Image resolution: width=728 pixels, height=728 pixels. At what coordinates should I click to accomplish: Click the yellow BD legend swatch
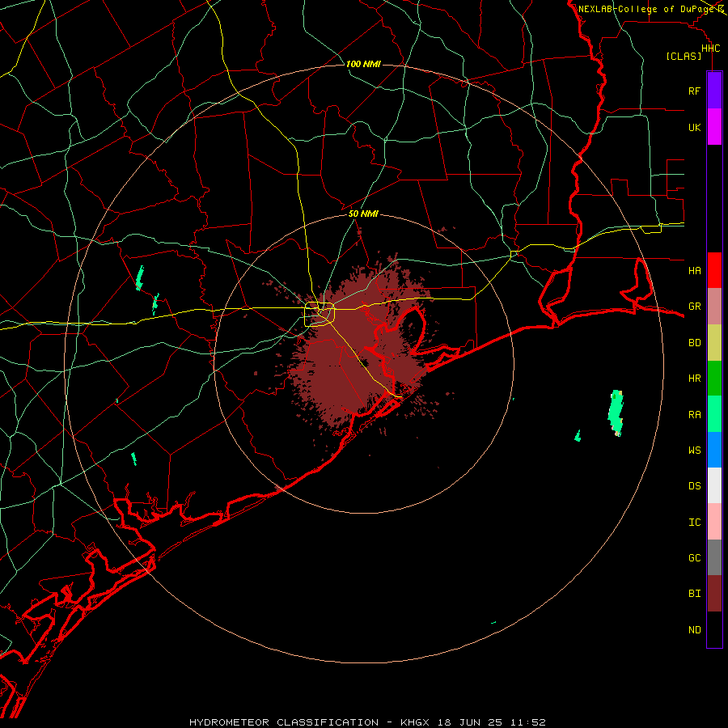(x=714, y=343)
